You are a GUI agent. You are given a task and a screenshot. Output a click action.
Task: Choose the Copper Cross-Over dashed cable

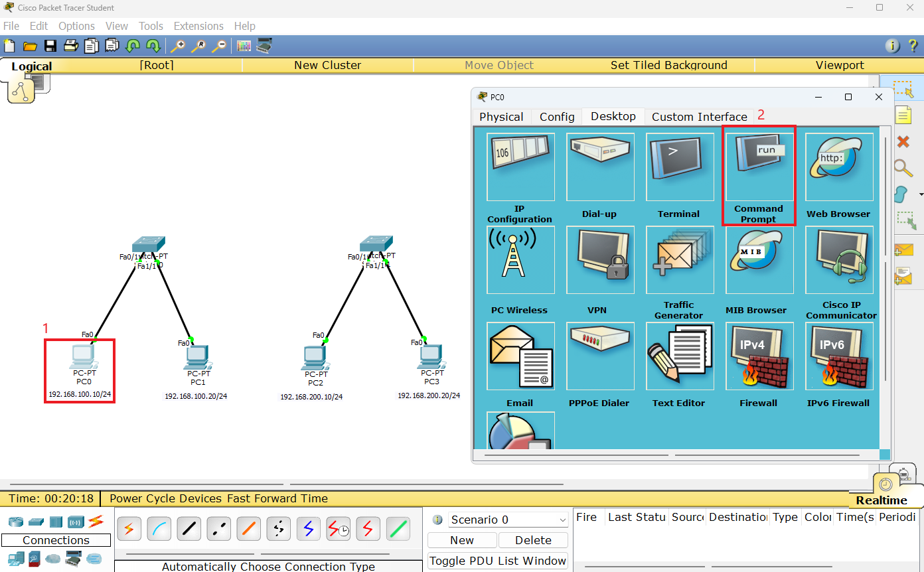coord(219,529)
